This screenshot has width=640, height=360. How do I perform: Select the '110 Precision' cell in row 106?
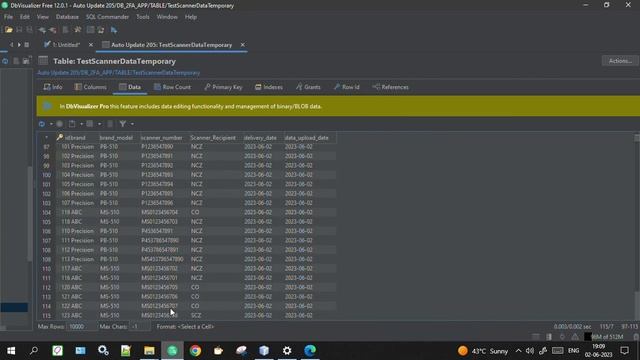77,231
